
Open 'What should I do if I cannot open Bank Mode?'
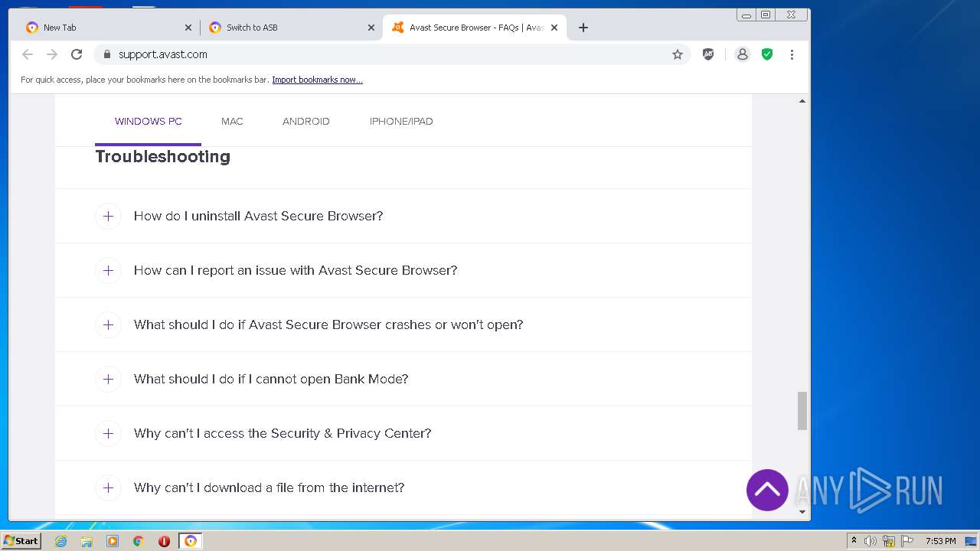271,379
